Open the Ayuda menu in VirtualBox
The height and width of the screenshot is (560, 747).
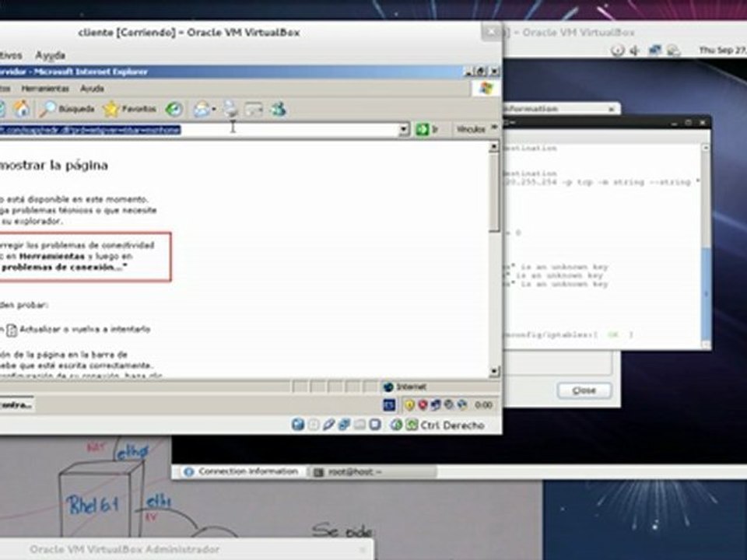(x=50, y=55)
